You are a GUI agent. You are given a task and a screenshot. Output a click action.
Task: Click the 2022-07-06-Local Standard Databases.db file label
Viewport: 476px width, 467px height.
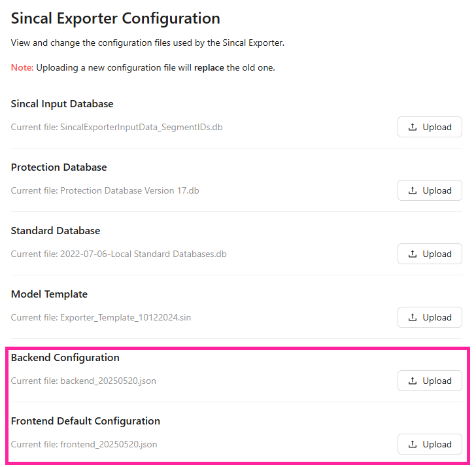(143, 254)
